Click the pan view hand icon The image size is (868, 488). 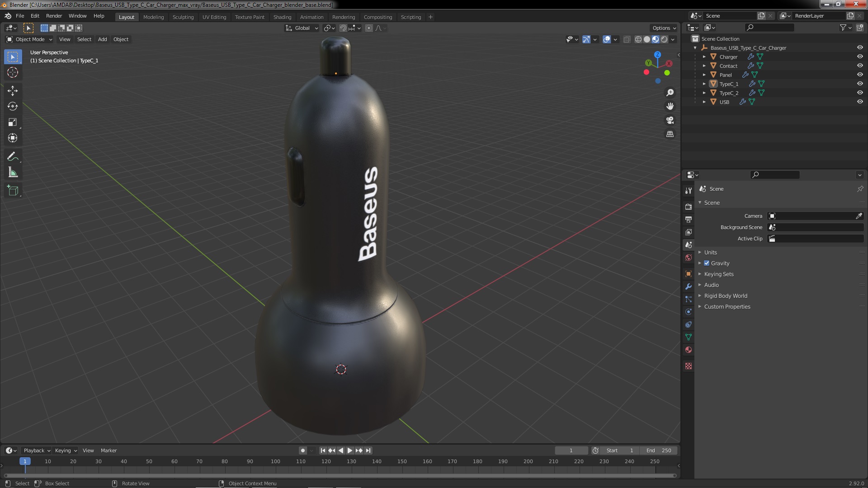tap(670, 106)
